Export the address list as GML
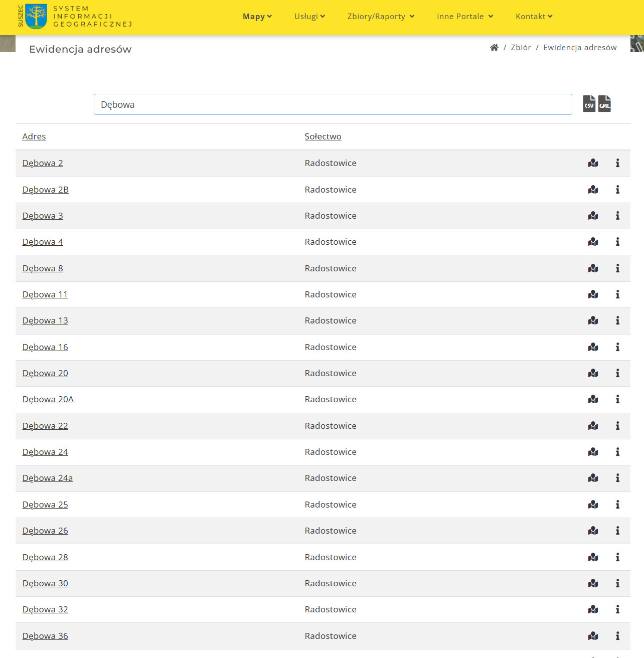The width and height of the screenshot is (644, 658). point(604,104)
